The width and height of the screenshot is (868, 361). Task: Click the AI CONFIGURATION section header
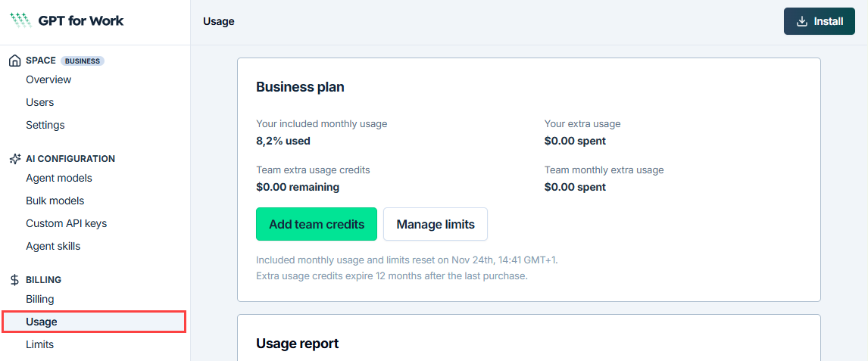[x=70, y=159]
